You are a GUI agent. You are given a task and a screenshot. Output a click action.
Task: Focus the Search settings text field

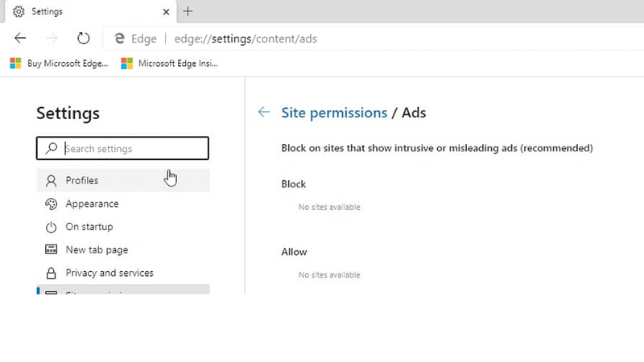(133, 149)
